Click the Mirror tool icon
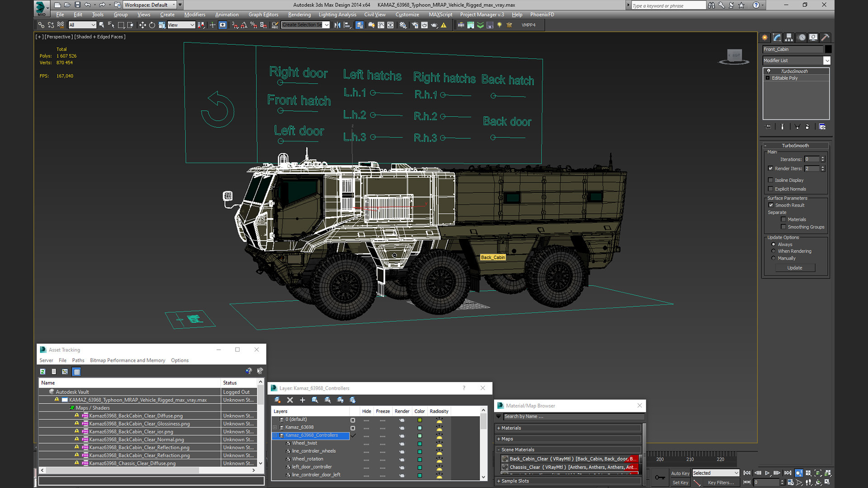Image resolution: width=868 pixels, height=488 pixels. click(x=337, y=25)
